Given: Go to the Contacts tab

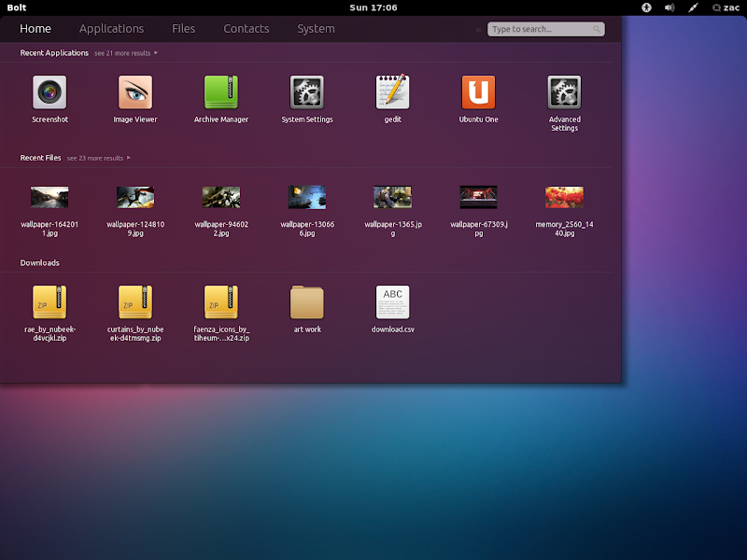Looking at the screenshot, I should click(x=247, y=29).
